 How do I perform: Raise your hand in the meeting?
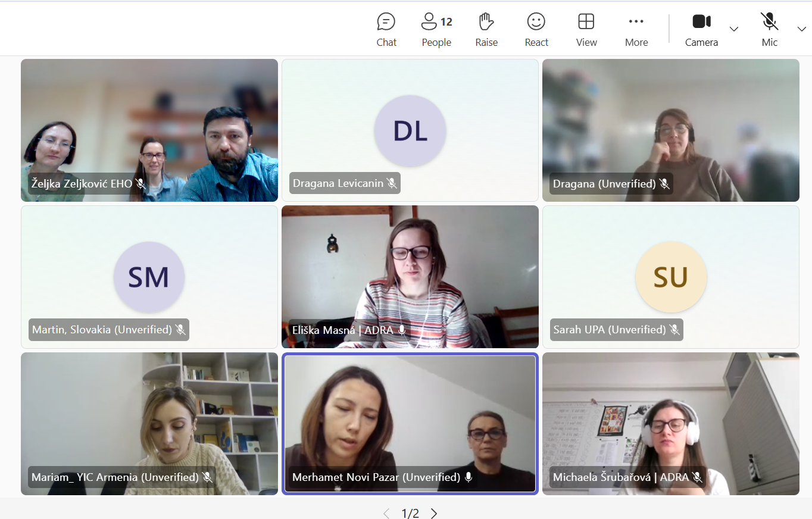[x=486, y=30]
